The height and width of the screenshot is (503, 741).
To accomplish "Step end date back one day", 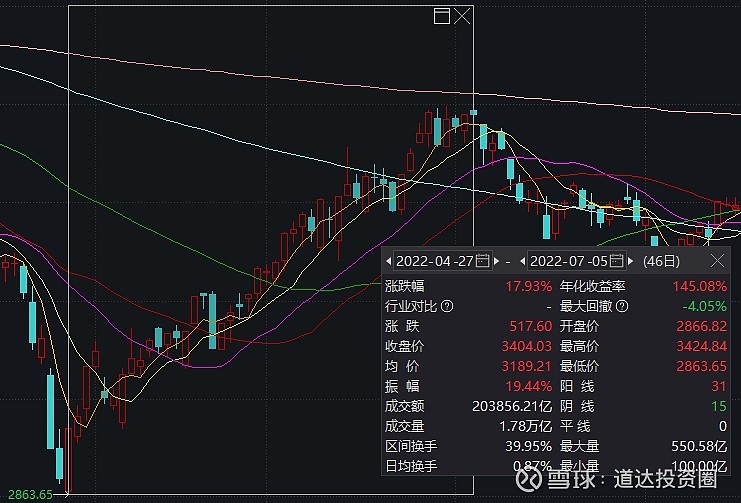I will pos(523,261).
